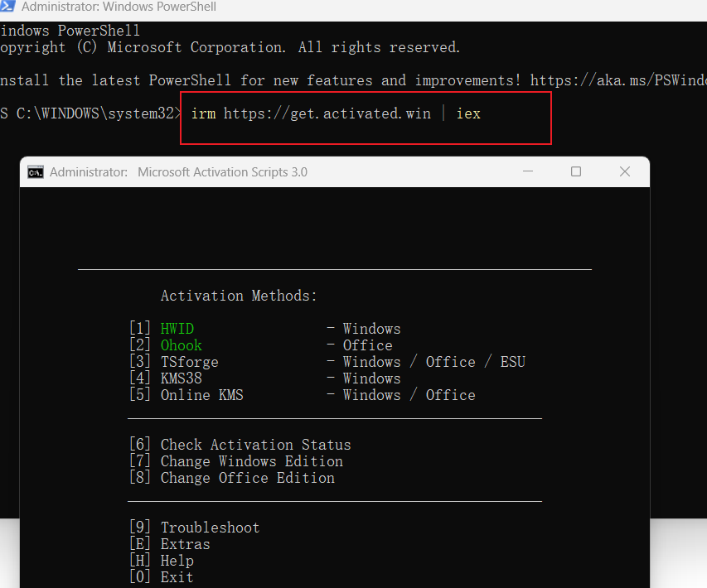Click 'Windows / Office / ESU' description text
The width and height of the screenshot is (707, 588).
434,362
